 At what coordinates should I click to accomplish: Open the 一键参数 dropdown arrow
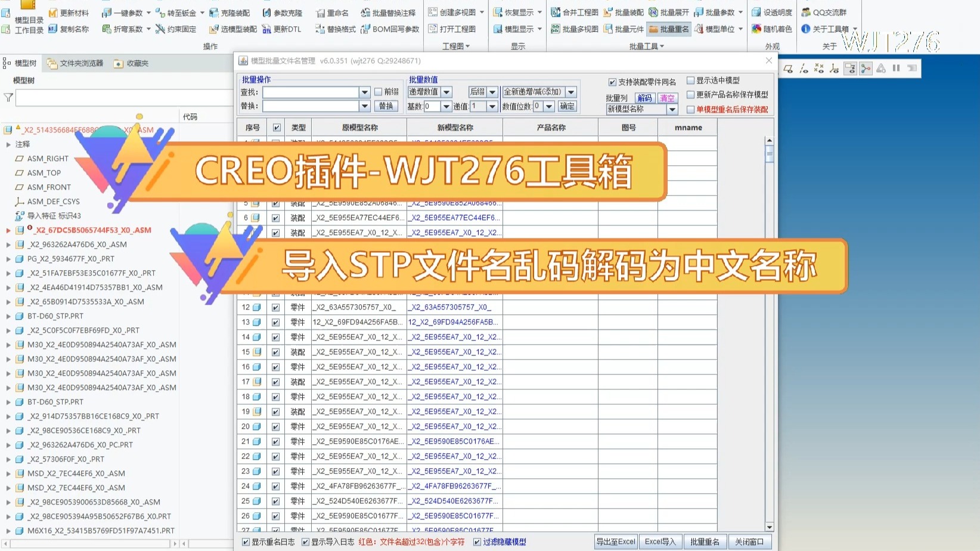coord(148,11)
